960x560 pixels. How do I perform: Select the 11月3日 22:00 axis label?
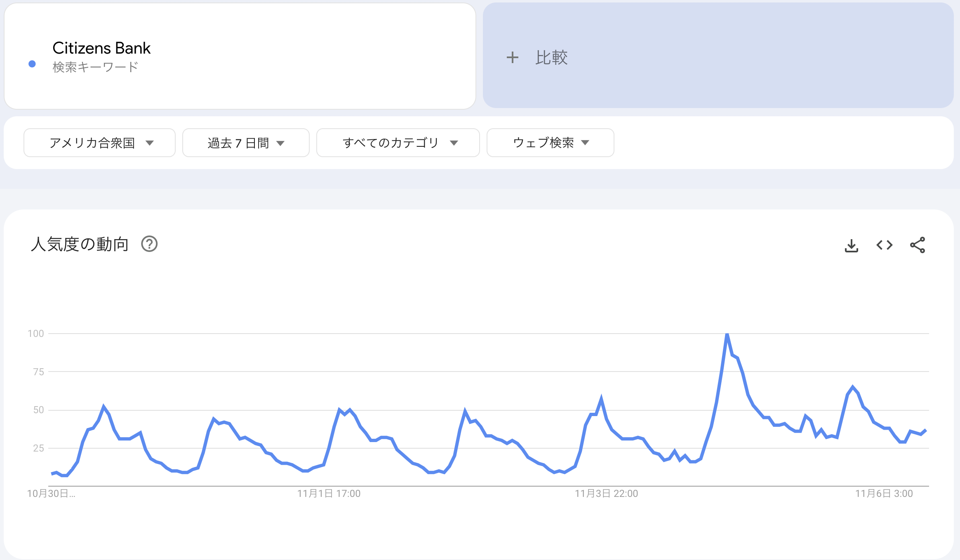[x=606, y=494]
